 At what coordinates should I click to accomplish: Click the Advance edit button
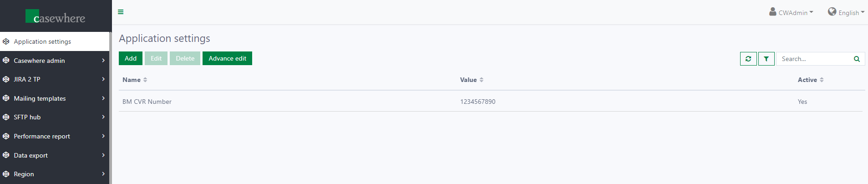(227, 58)
